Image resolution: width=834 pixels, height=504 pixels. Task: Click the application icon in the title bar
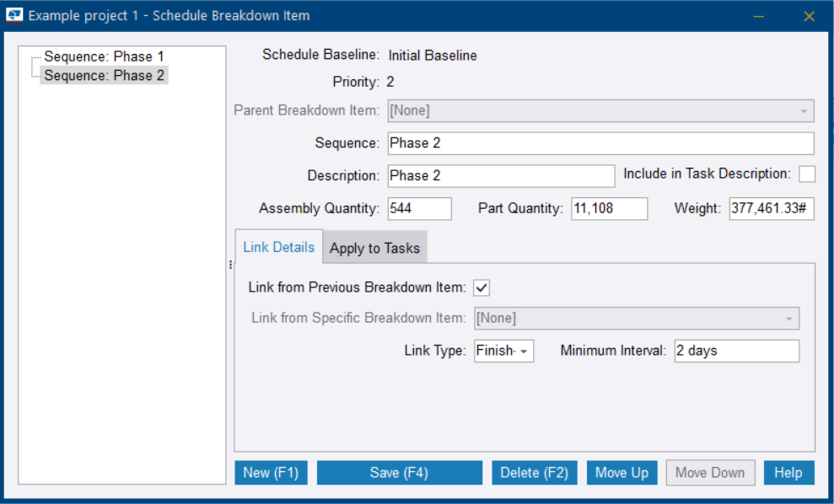click(15, 15)
